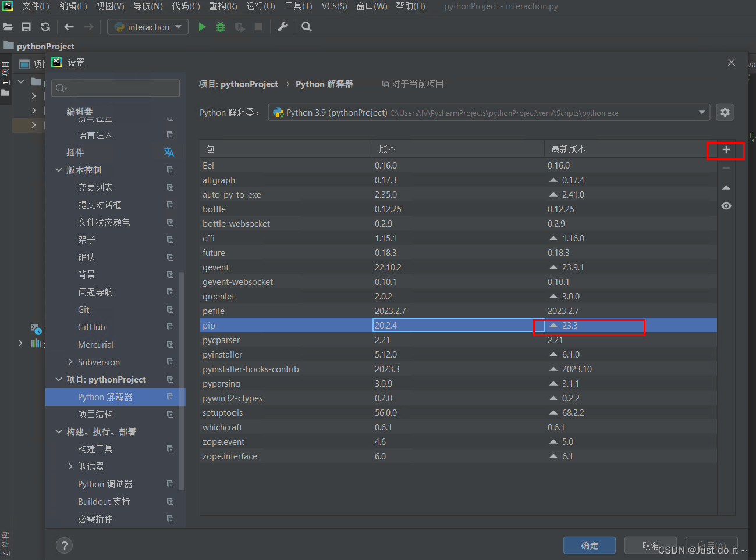Click the 项目: pythonProject breadcrumb
This screenshot has height=560, width=756.
click(239, 84)
